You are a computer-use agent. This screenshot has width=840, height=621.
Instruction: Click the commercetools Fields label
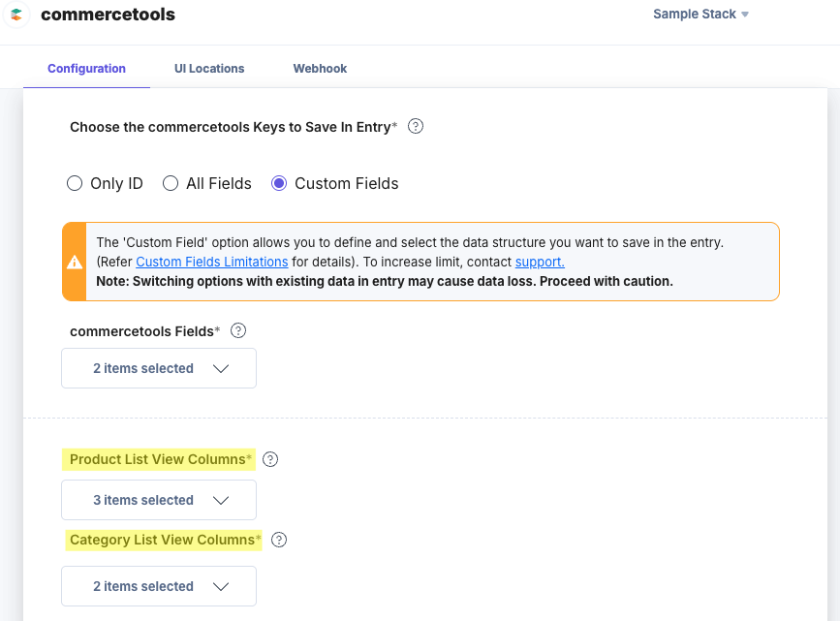click(x=144, y=331)
